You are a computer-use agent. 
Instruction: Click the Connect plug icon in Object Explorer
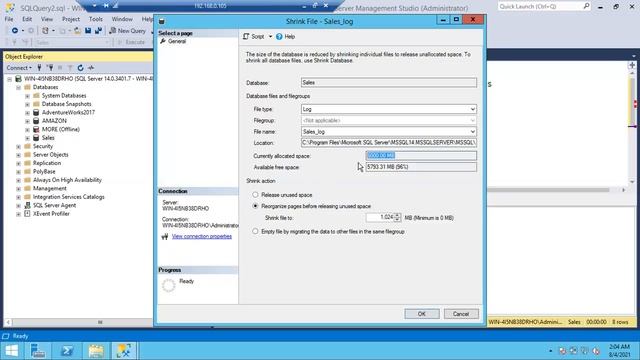tap(39, 68)
